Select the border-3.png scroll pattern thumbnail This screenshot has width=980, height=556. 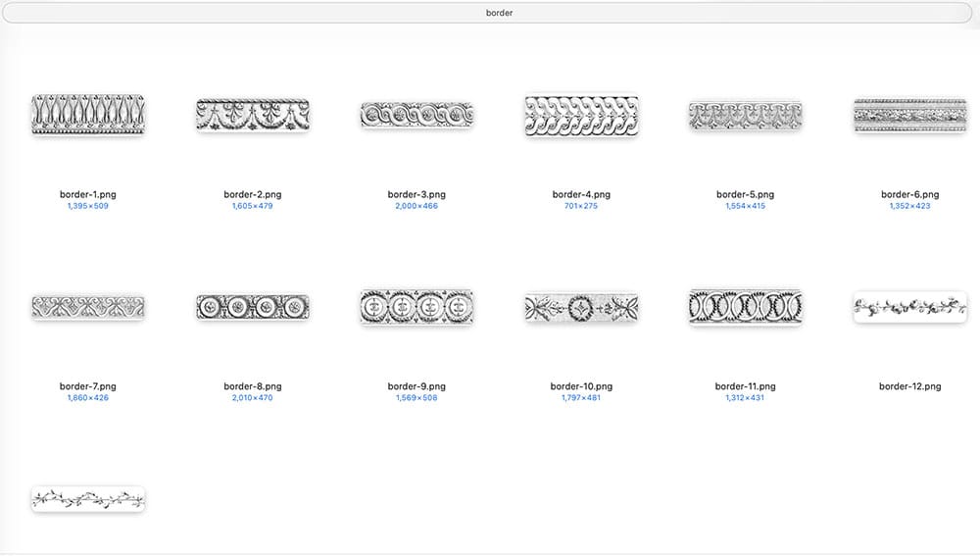coord(416,115)
